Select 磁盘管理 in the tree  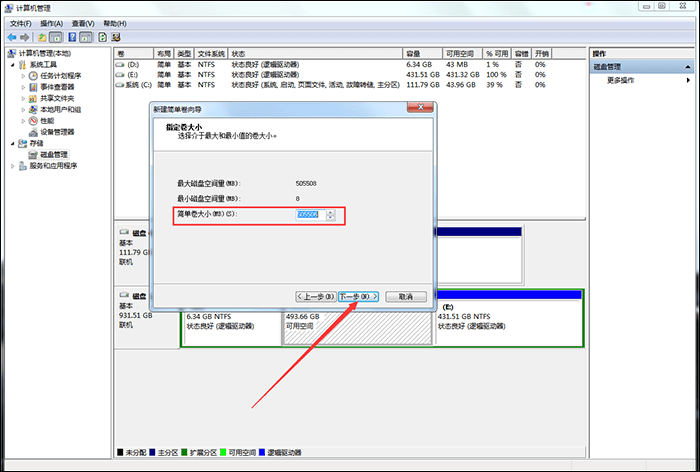click(54, 155)
